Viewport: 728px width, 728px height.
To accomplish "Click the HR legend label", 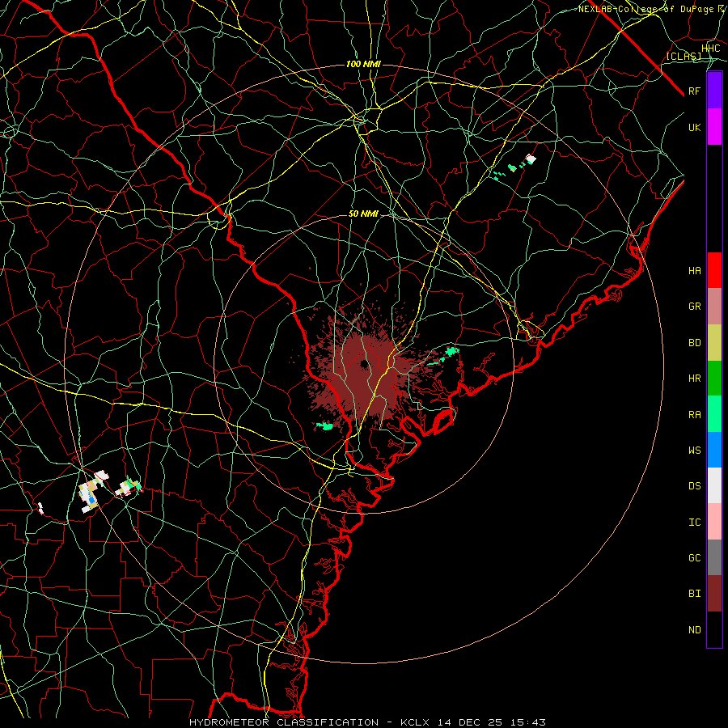I will [694, 379].
